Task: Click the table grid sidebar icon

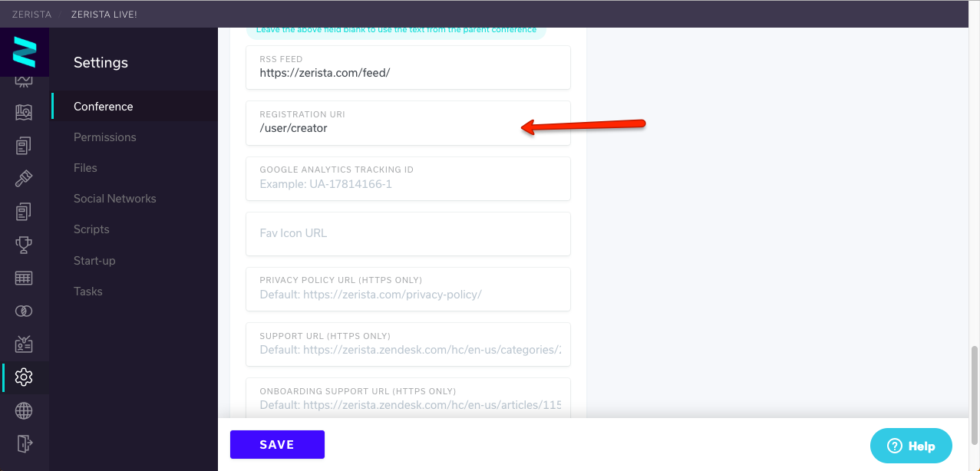Action: pyautogui.click(x=24, y=278)
